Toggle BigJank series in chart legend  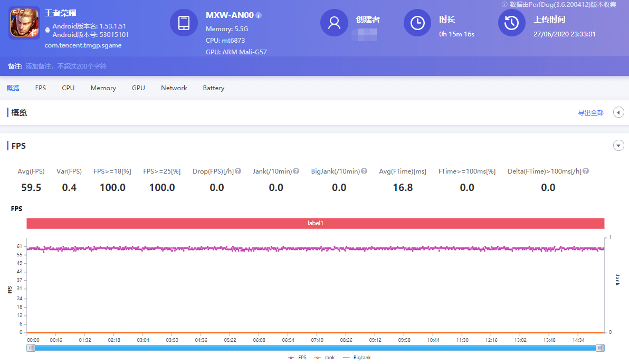click(x=357, y=358)
